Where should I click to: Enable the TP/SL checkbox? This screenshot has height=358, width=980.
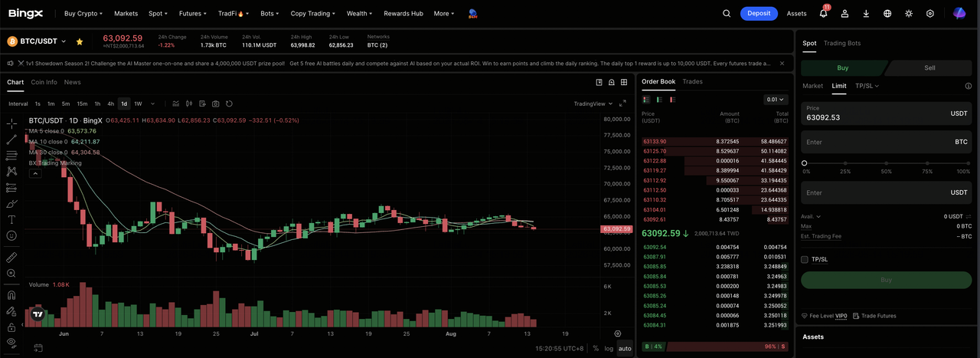(x=805, y=259)
